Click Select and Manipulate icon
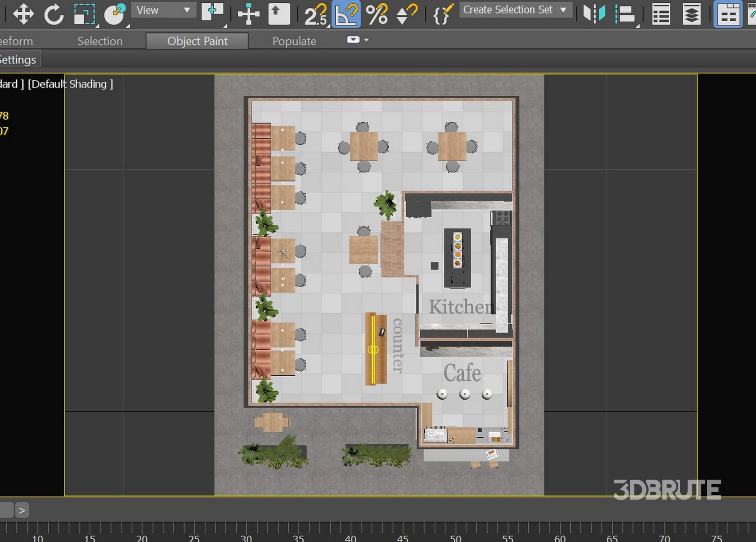 click(248, 14)
